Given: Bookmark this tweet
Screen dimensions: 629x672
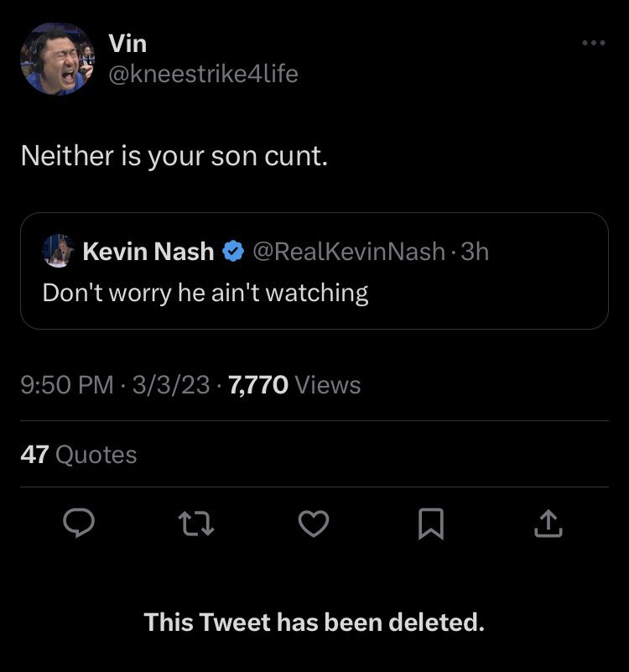Looking at the screenshot, I should click(428, 524).
